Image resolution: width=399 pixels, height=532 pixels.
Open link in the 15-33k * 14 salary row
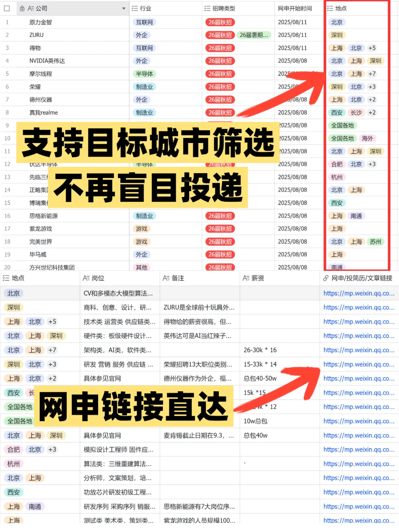point(359,364)
